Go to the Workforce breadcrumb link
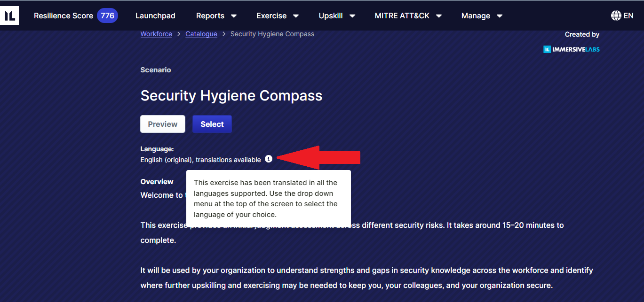The image size is (644, 302). 156,34
